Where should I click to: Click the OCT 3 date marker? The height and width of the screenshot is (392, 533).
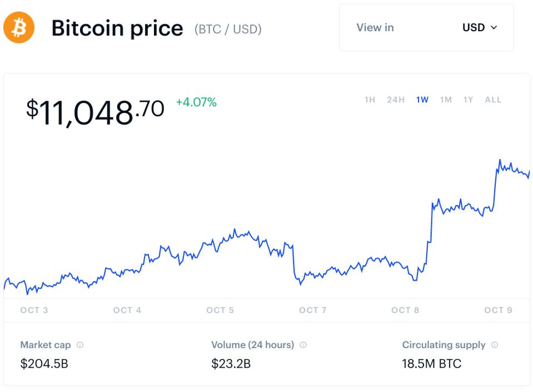(x=34, y=310)
